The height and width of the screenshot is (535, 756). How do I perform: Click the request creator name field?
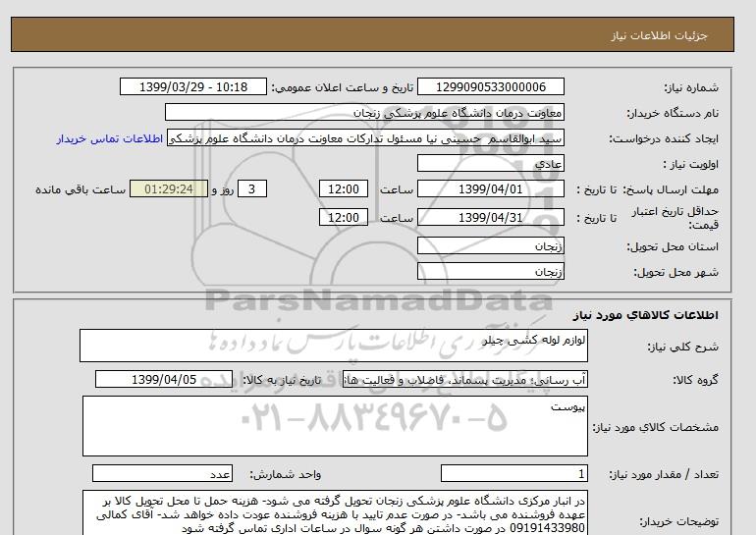point(365,137)
